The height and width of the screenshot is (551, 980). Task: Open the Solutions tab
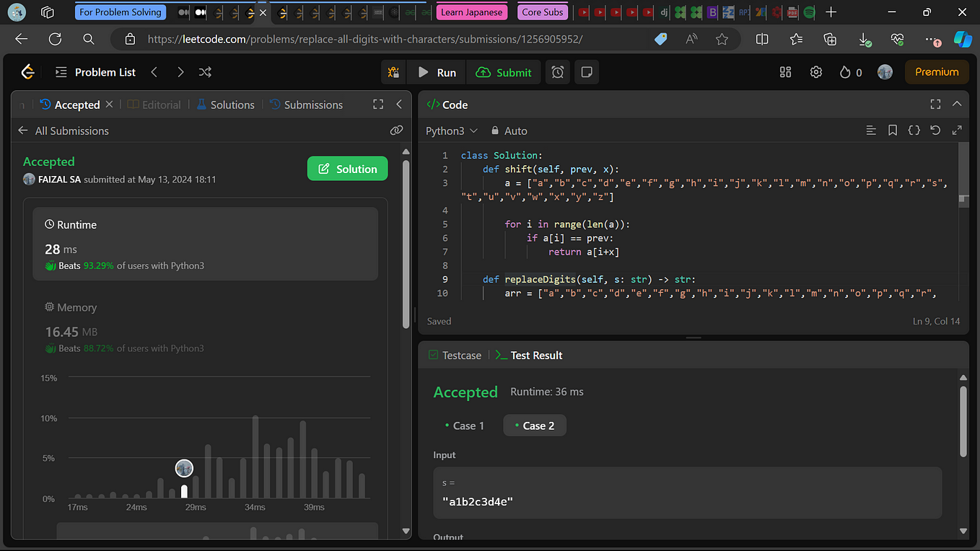pos(225,105)
